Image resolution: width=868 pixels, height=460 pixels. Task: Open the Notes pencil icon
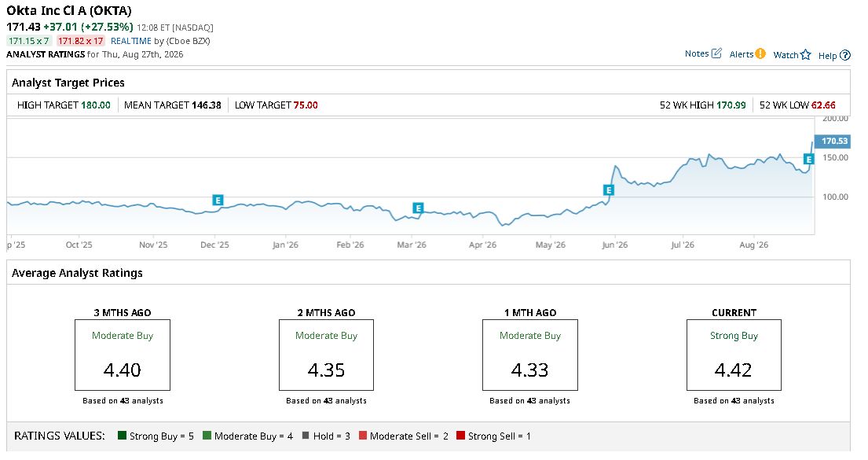click(716, 53)
